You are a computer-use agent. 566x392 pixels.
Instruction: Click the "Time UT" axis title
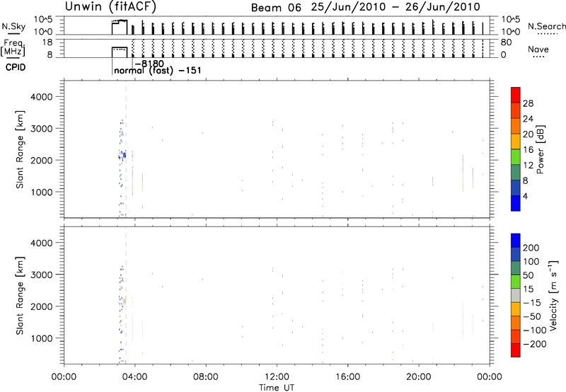pos(277,388)
